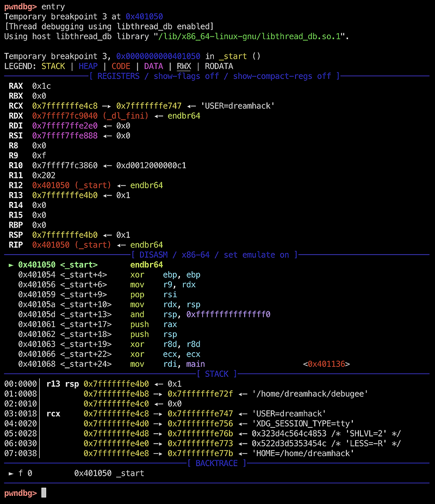Click 'in _start ()' in breakpoint 3 line
Image resolution: width=435 pixels, height=504 pixels.
tap(233, 56)
